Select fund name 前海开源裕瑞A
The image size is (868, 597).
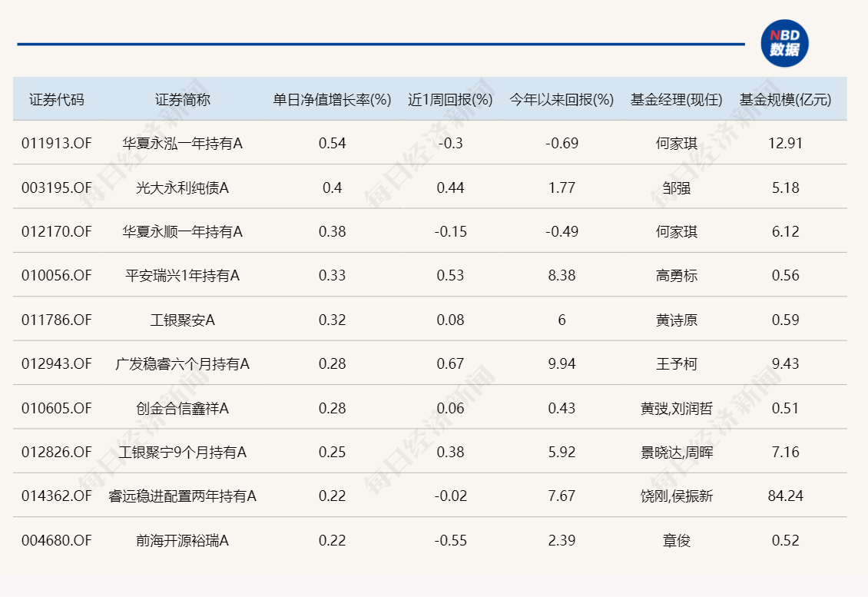(183, 540)
